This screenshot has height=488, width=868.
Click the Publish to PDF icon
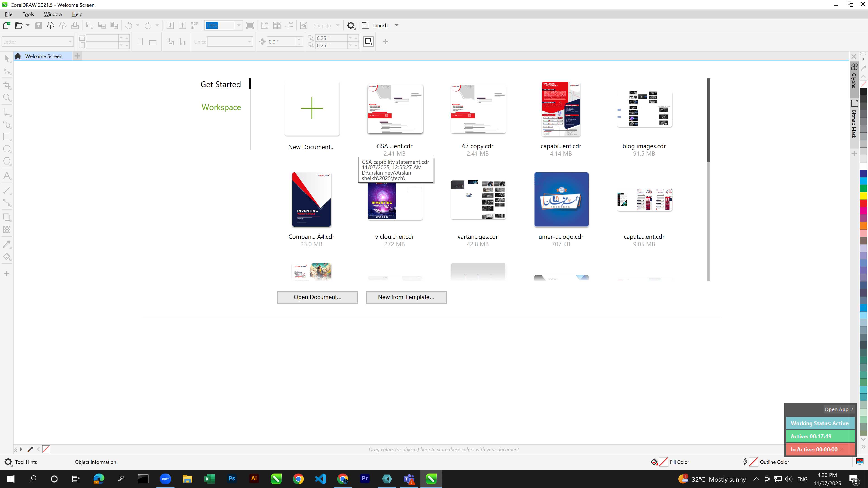194,25
